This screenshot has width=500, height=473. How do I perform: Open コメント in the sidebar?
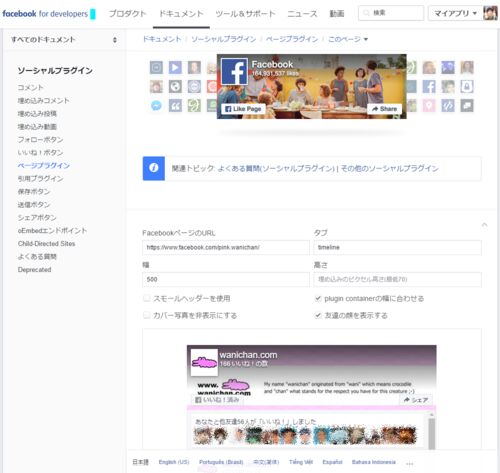31,87
